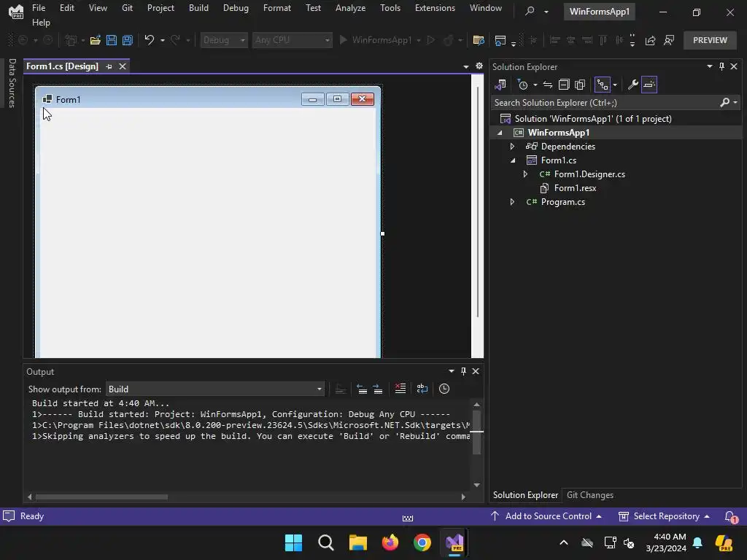Pin the Form1.cs [Design] tab
This screenshot has width=747, height=560.
pyautogui.click(x=109, y=66)
